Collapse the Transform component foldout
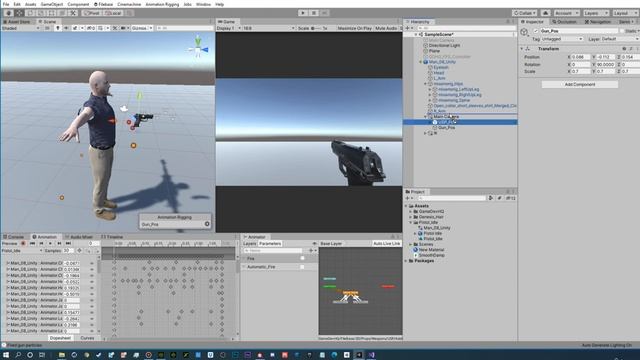 coord(522,49)
